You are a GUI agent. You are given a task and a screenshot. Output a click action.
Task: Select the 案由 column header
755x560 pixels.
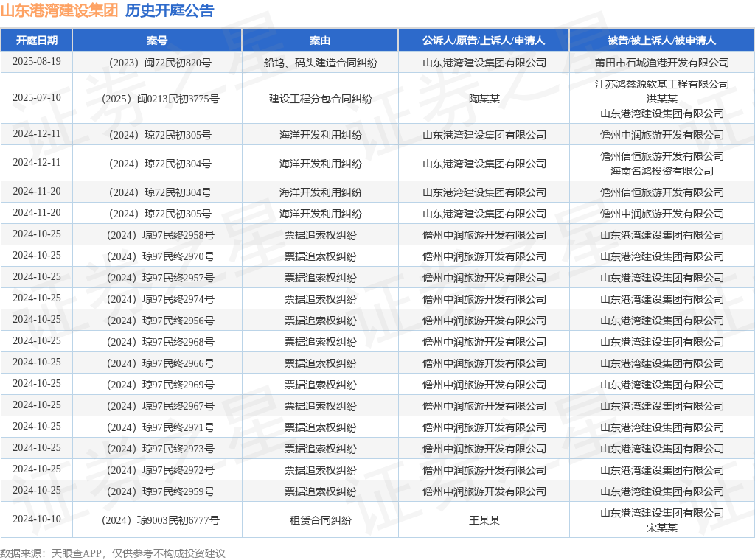point(320,41)
